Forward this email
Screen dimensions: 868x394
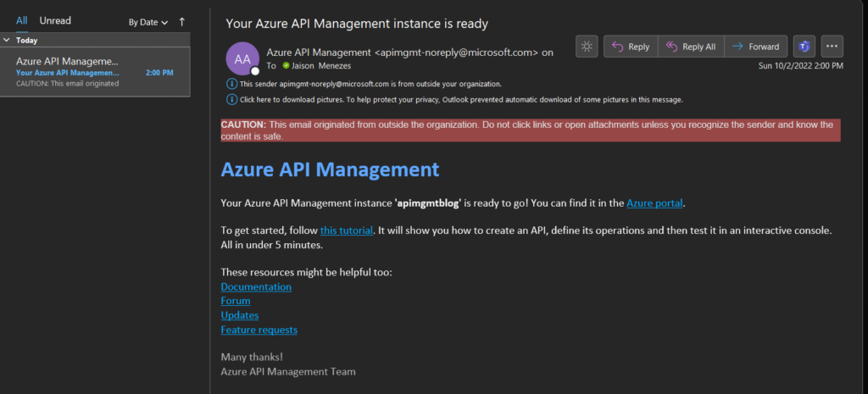click(x=755, y=47)
